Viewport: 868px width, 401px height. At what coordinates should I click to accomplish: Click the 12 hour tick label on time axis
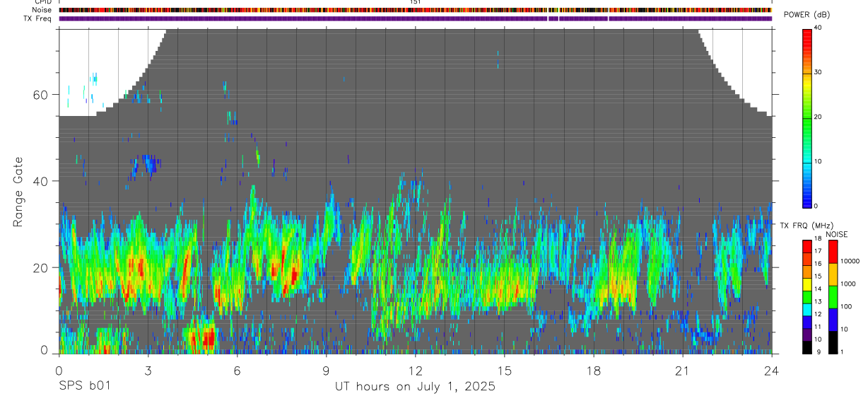coord(416,371)
